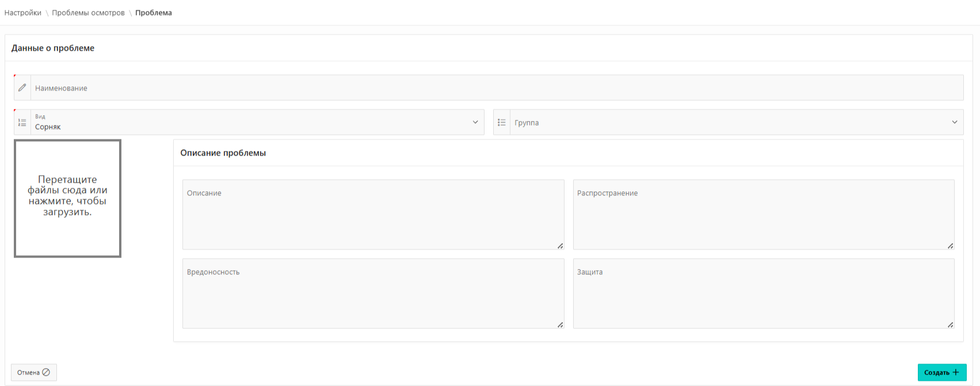980x386 pixels.
Task: Focus the Наименование input field
Action: (x=495, y=88)
